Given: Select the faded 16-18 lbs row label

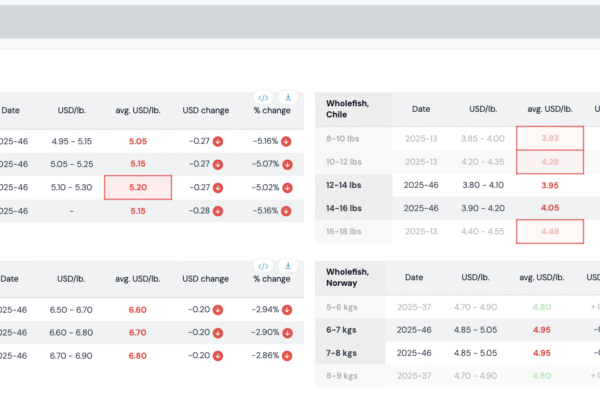Looking at the screenshot, I should pos(344,232).
